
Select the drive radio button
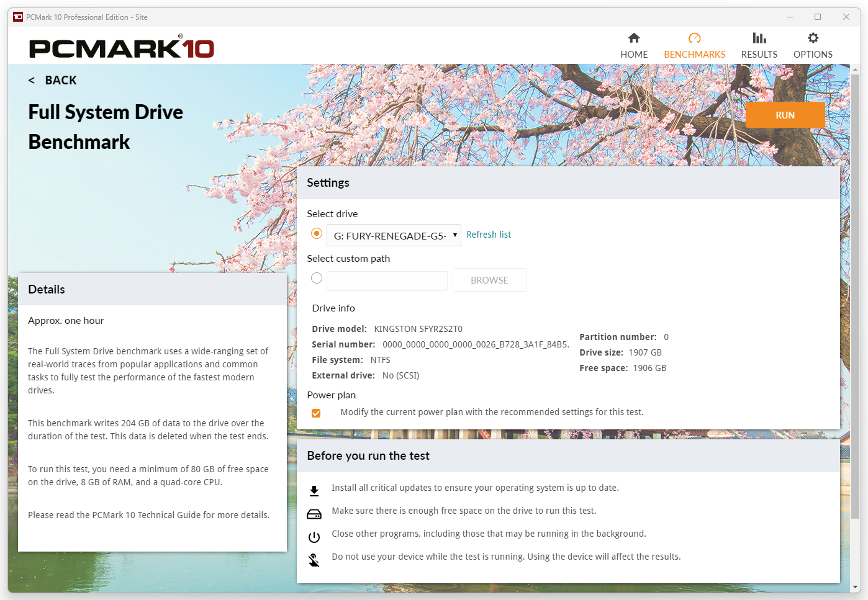(317, 234)
